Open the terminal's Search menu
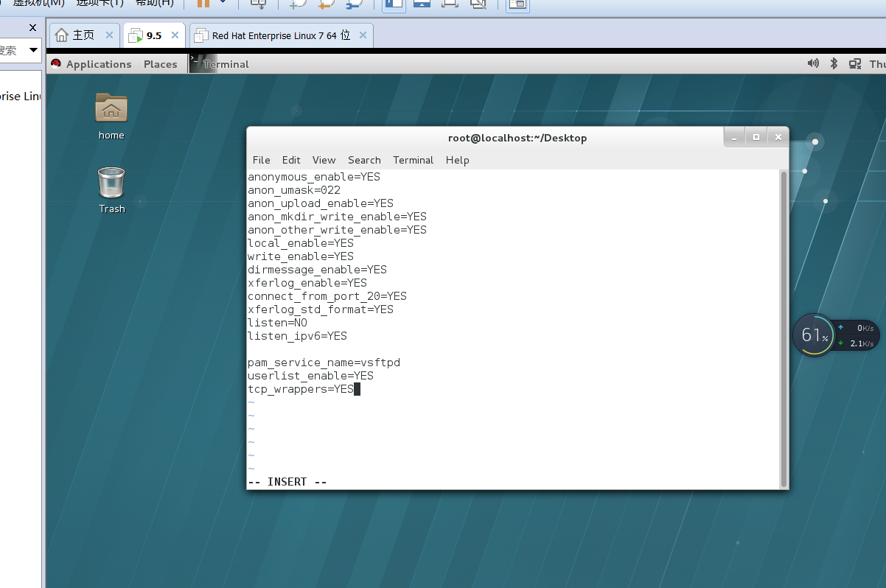The height and width of the screenshot is (588, 886). tap(364, 160)
